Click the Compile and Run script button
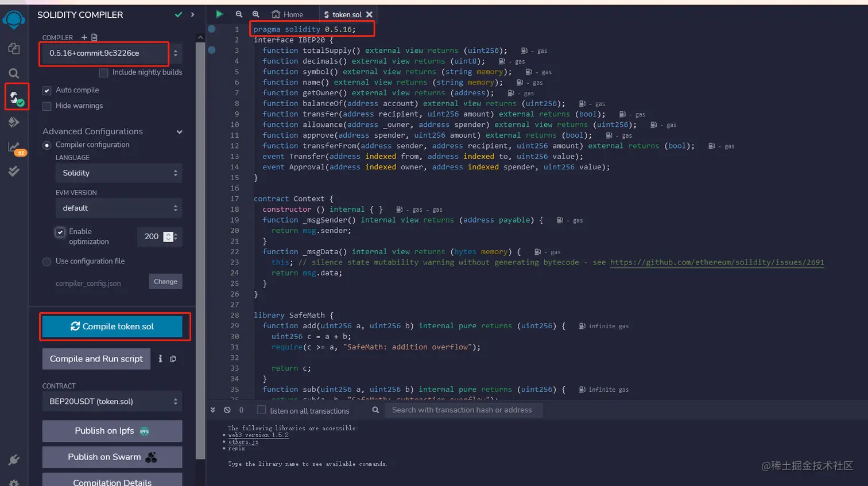Screen dimensions: 868x486 96,359
